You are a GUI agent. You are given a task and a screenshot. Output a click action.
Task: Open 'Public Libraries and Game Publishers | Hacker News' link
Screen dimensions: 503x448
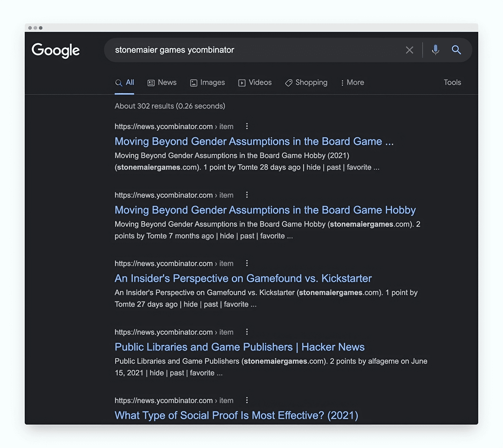[x=240, y=347]
